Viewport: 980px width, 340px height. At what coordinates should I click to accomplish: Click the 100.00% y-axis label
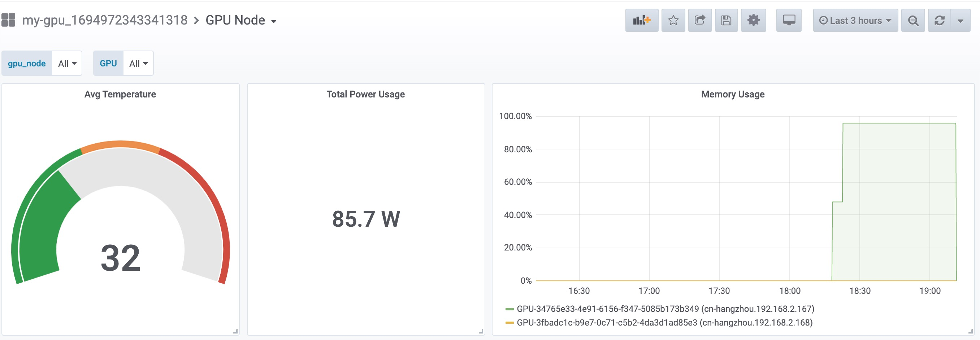[515, 116]
